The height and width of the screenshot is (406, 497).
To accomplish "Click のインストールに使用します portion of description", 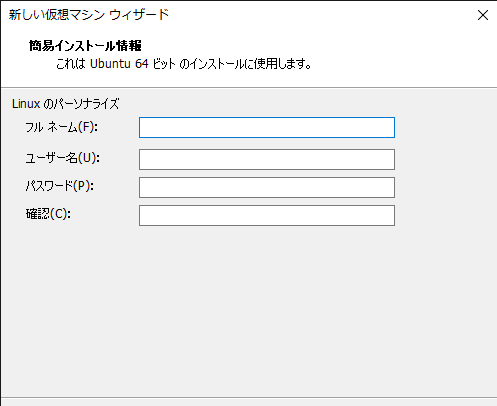I will (x=245, y=64).
